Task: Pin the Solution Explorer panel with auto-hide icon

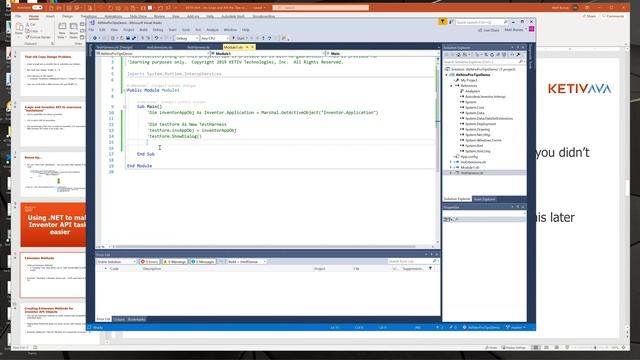Action: [518, 48]
